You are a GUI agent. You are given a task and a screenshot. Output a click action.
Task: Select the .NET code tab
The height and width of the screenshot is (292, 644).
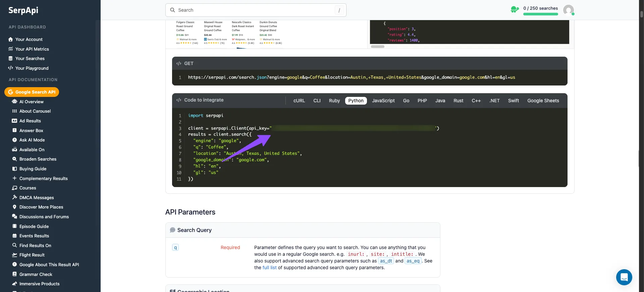coord(494,101)
